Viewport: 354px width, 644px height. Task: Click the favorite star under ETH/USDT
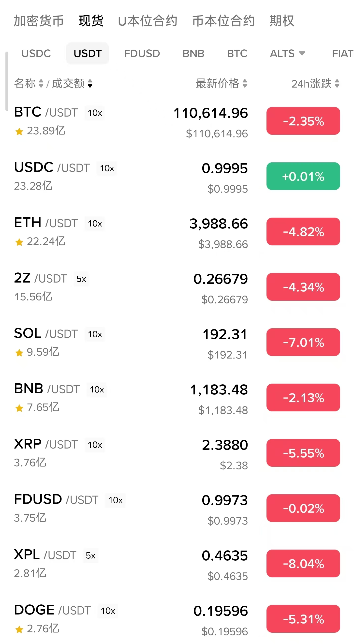(19, 242)
